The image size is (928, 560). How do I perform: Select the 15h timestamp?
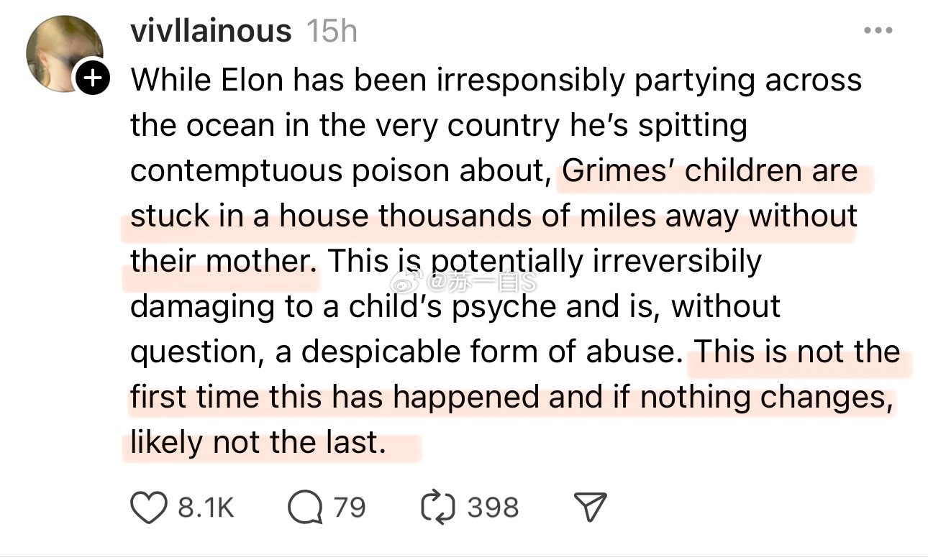pos(331,31)
